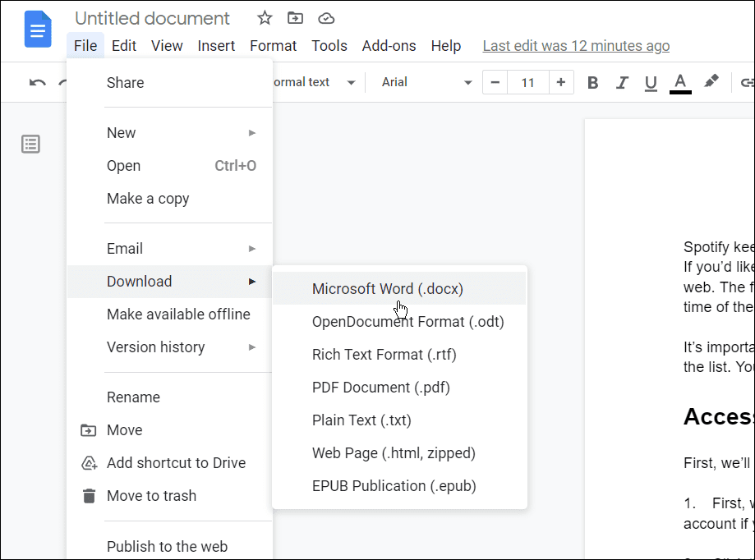Toggle underline formatting
755x560 pixels.
coord(651,83)
